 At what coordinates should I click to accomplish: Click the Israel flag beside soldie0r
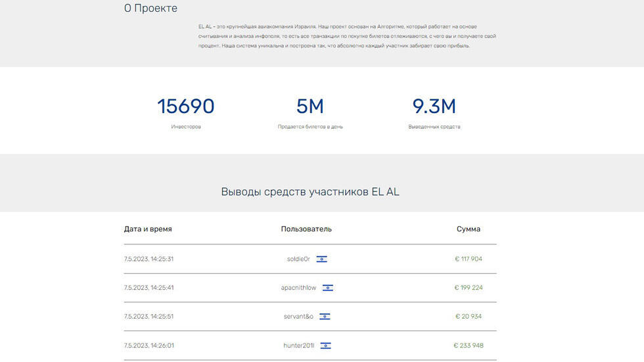(x=321, y=259)
